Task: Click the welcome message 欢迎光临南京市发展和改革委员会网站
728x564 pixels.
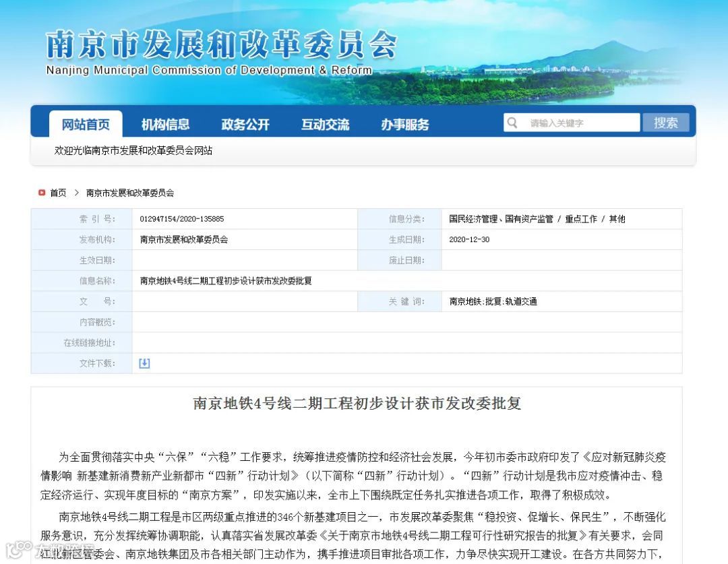Action: tap(133, 150)
